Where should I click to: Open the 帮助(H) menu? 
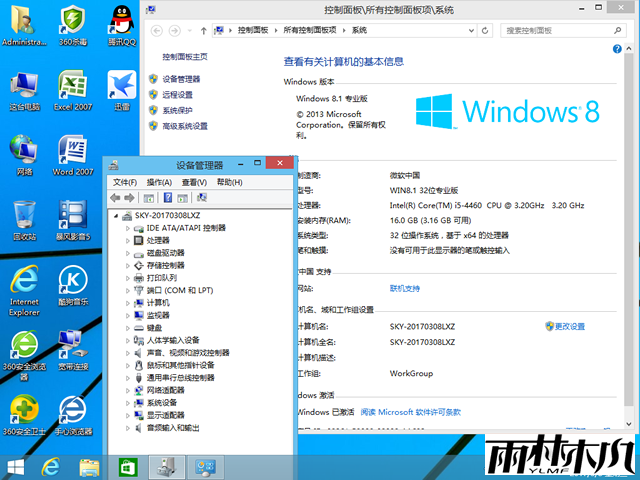click(x=229, y=182)
